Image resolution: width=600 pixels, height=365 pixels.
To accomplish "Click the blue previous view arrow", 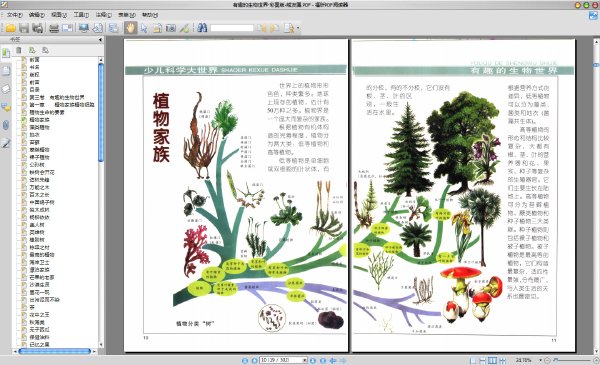I will tap(333, 360).
